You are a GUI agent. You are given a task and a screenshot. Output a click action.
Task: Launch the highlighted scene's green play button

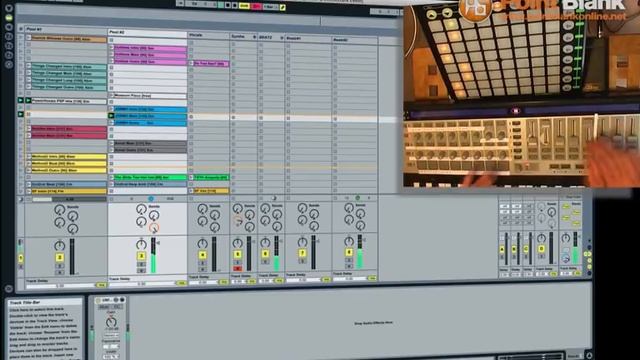(21, 114)
